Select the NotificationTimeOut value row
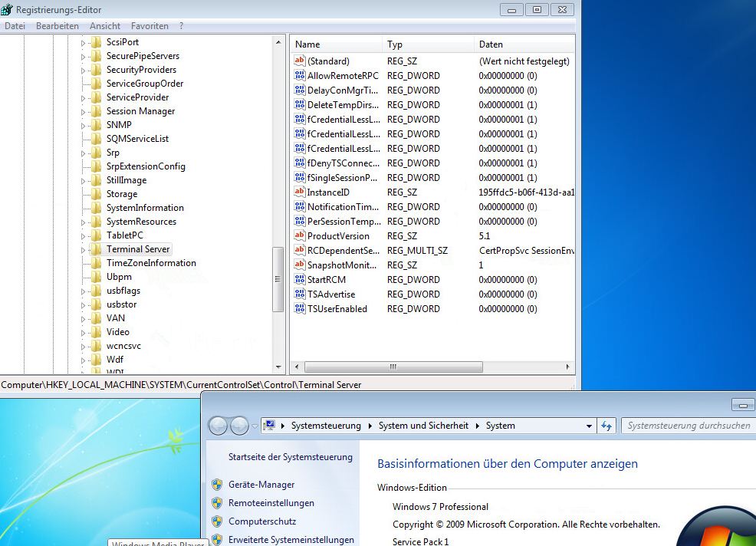 coord(432,206)
